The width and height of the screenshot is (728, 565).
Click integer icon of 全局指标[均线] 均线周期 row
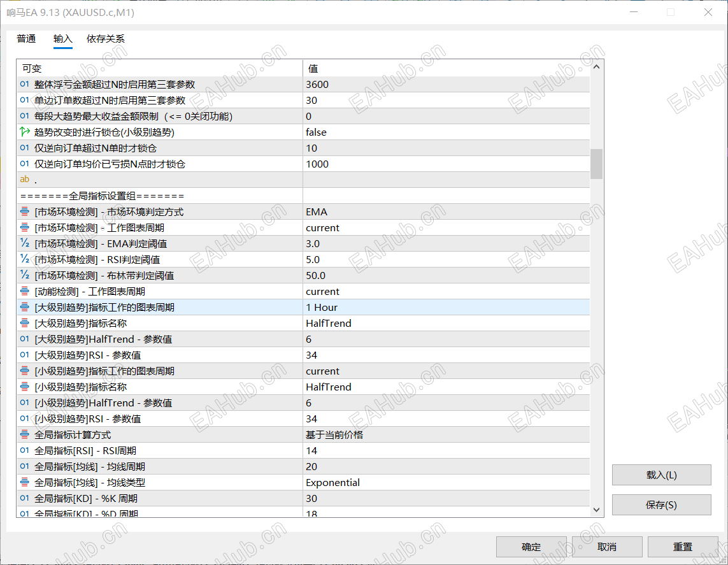pos(25,466)
